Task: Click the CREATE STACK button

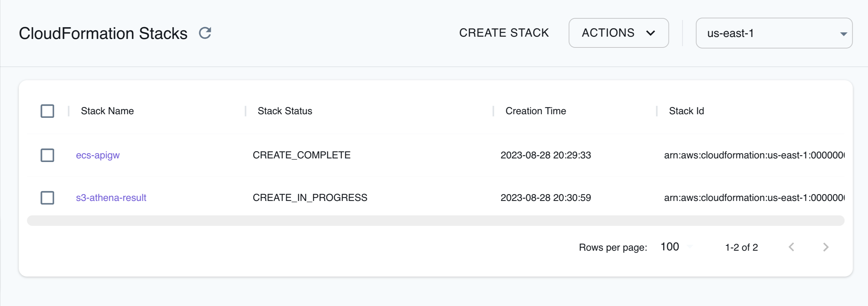Action: click(x=504, y=33)
